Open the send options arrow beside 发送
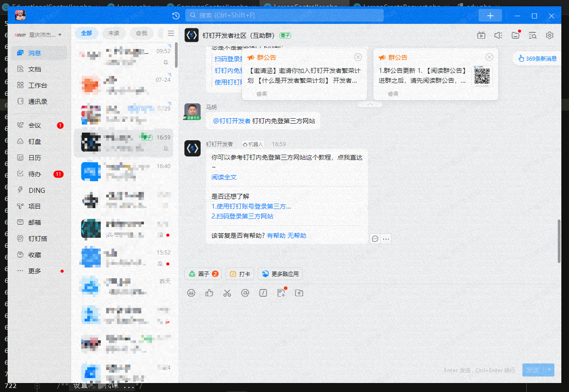569x392 pixels. (x=549, y=370)
